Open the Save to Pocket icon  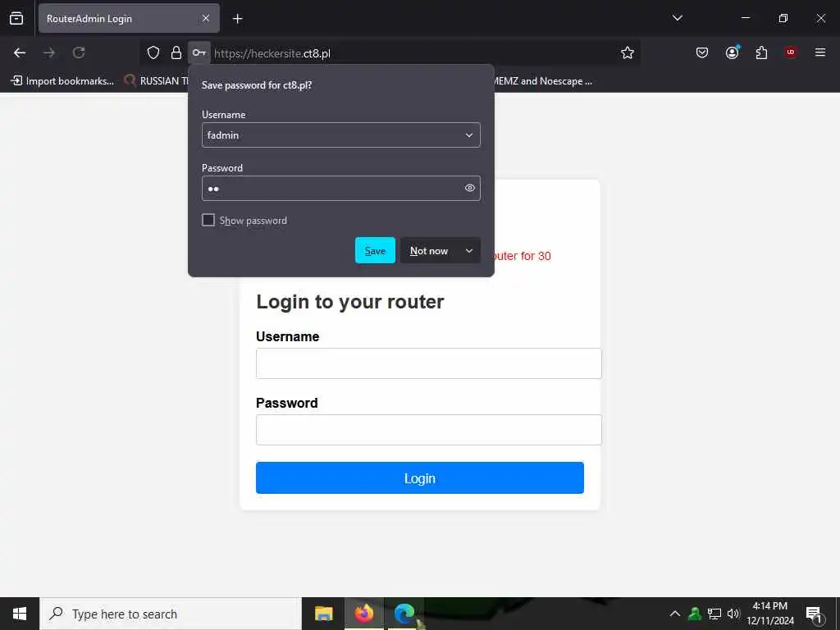[x=702, y=52]
